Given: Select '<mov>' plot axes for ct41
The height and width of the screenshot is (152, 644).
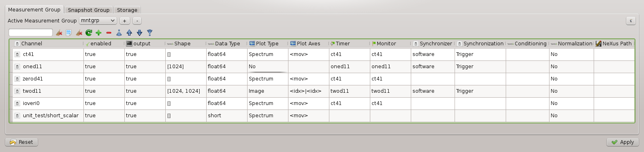Looking at the screenshot, I should pos(308,54).
